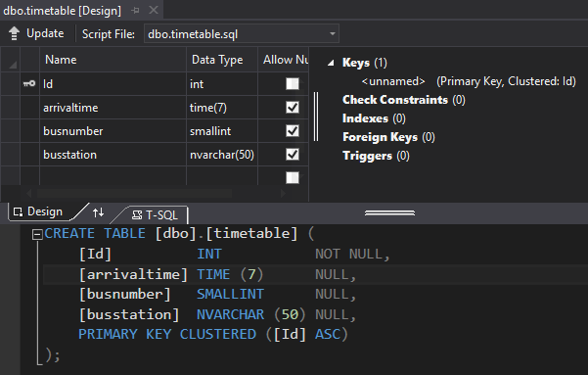Viewport: 588px width, 375px height.
Task: Click the primary key icon beside Id
Action: coord(29,83)
